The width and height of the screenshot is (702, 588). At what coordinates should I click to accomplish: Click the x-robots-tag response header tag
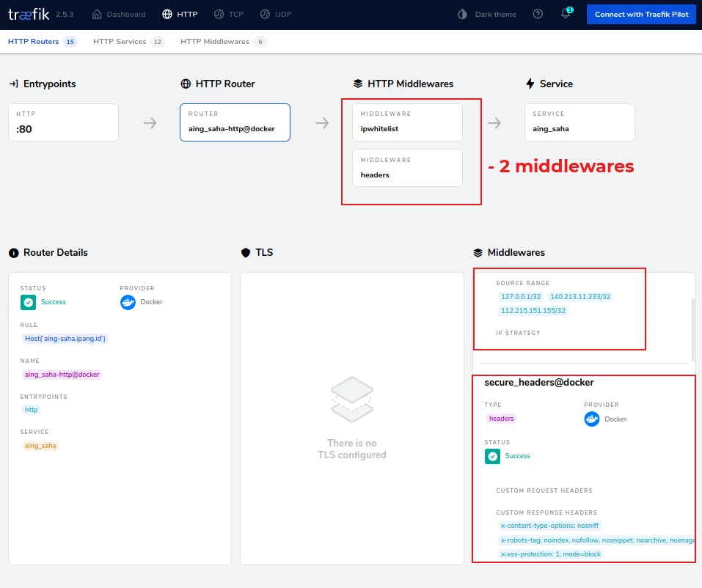[597, 540]
